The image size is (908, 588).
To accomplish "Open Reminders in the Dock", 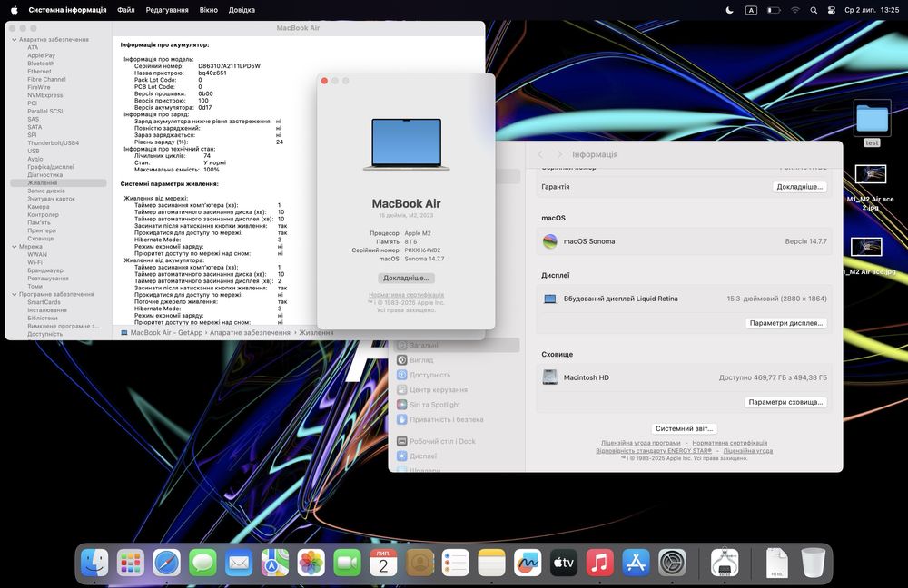I will (455, 562).
